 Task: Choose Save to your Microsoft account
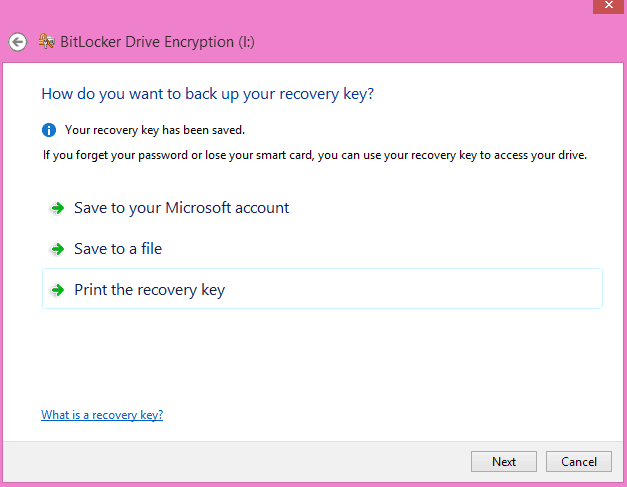(182, 208)
